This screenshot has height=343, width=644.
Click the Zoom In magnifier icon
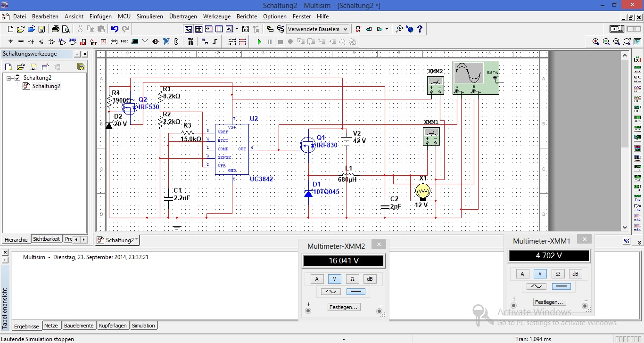(596, 41)
